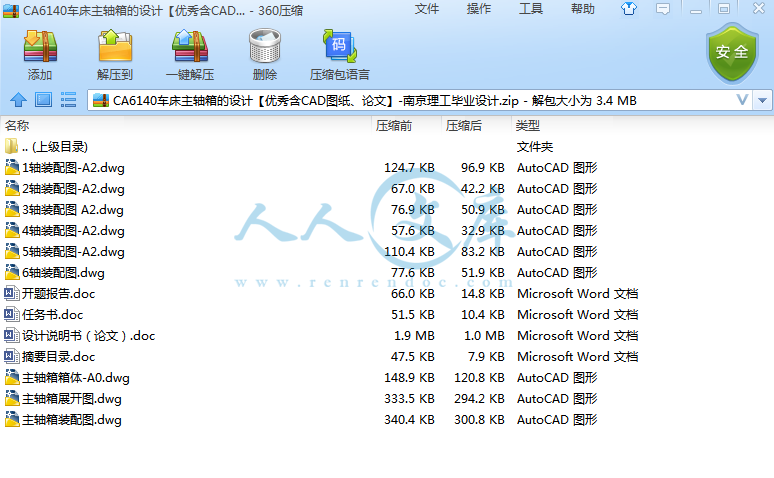Click the dwg icon of 2轴装配图-A2.dwg
This screenshot has width=774, height=478.
[x=12, y=189]
